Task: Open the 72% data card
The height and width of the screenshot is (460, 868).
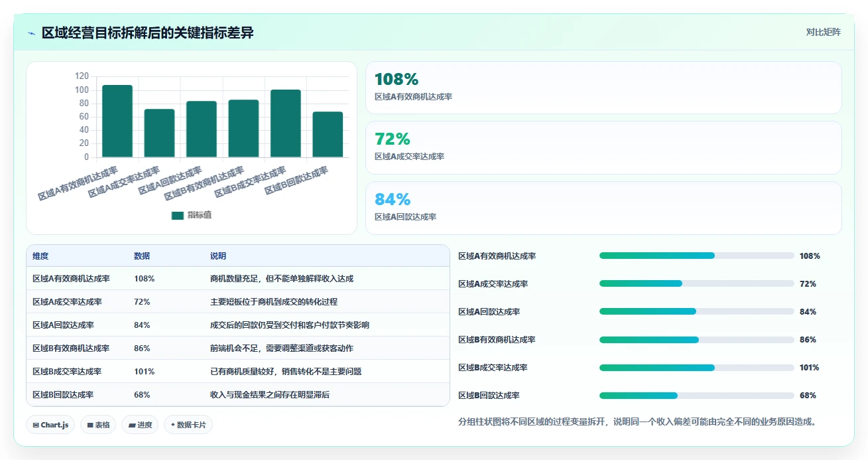Action: point(603,147)
